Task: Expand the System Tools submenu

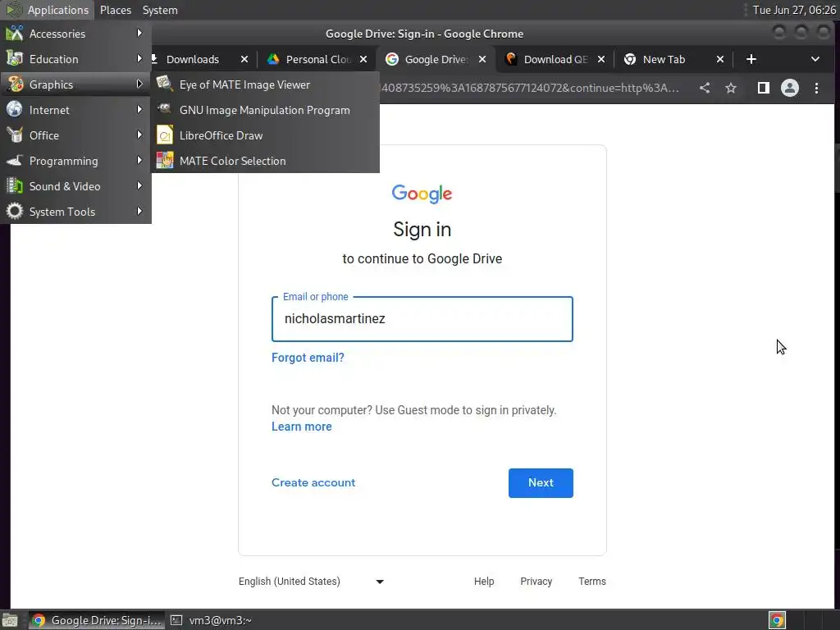Action: 75,212
